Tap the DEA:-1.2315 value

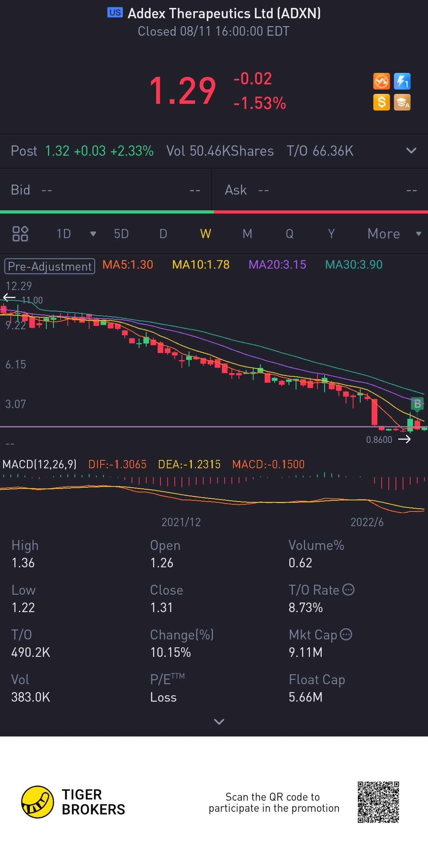click(189, 464)
